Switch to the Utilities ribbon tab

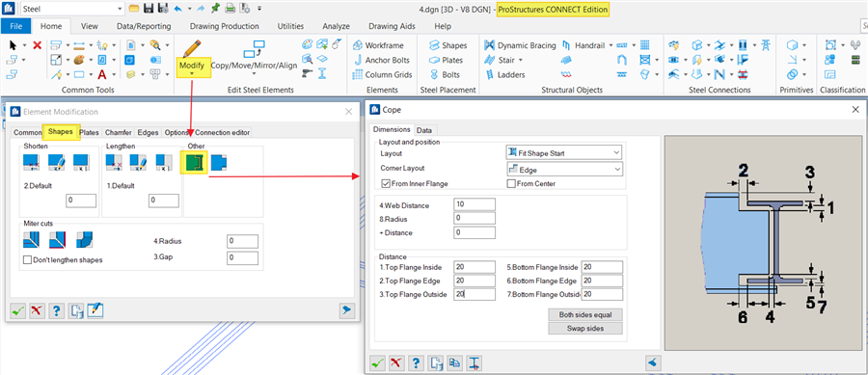point(290,26)
